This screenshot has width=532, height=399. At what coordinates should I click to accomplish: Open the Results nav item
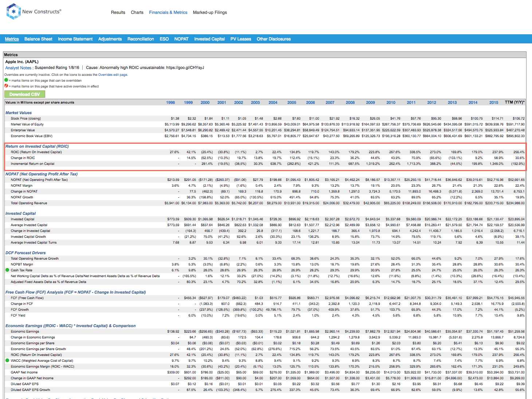118,12
